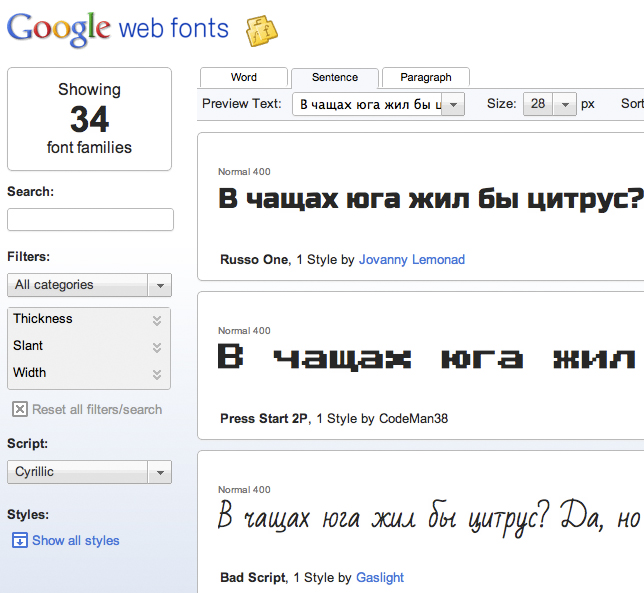The width and height of the screenshot is (644, 593).
Task: Switch to the Paragraph tab
Action: (426, 78)
